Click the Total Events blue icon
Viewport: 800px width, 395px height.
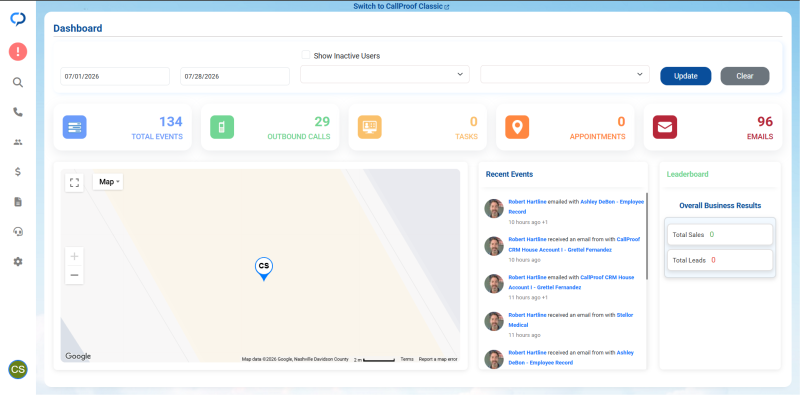click(x=74, y=127)
